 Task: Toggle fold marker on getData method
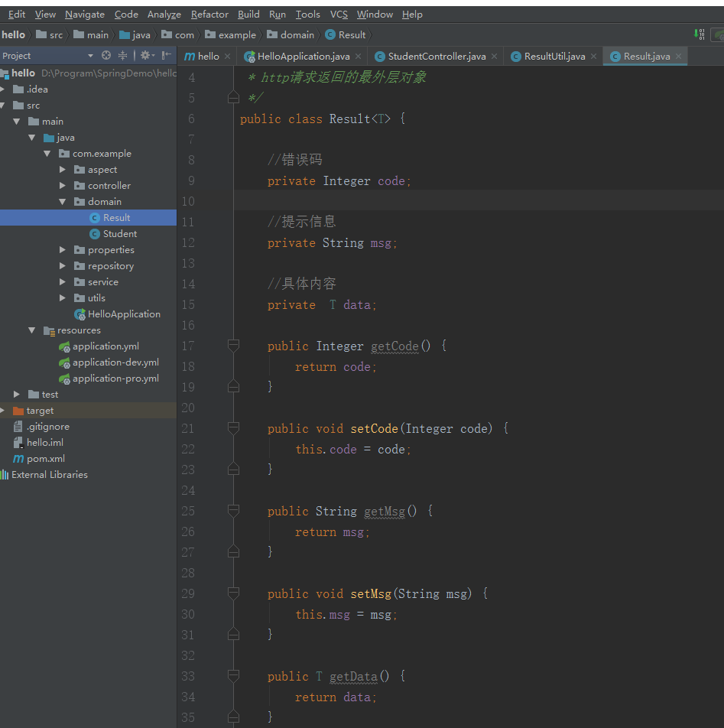[233, 677]
